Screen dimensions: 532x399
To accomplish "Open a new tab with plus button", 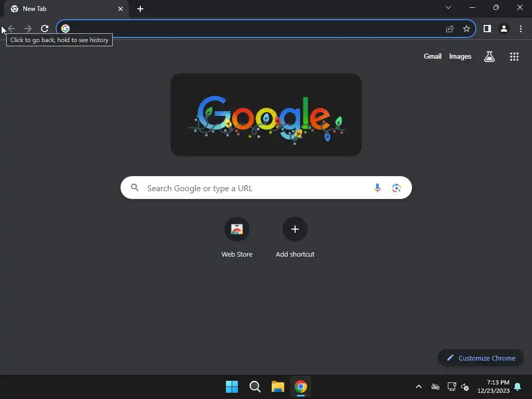I will click(140, 9).
